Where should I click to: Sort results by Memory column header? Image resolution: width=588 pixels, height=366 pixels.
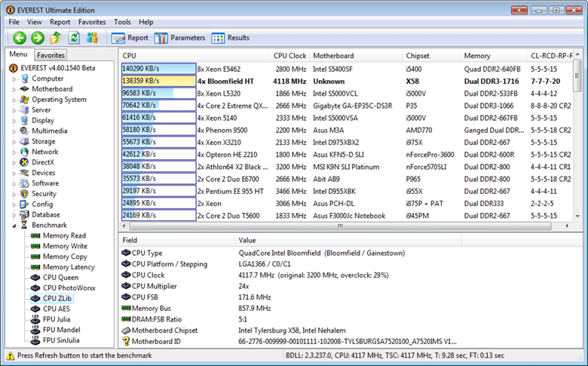(x=493, y=56)
